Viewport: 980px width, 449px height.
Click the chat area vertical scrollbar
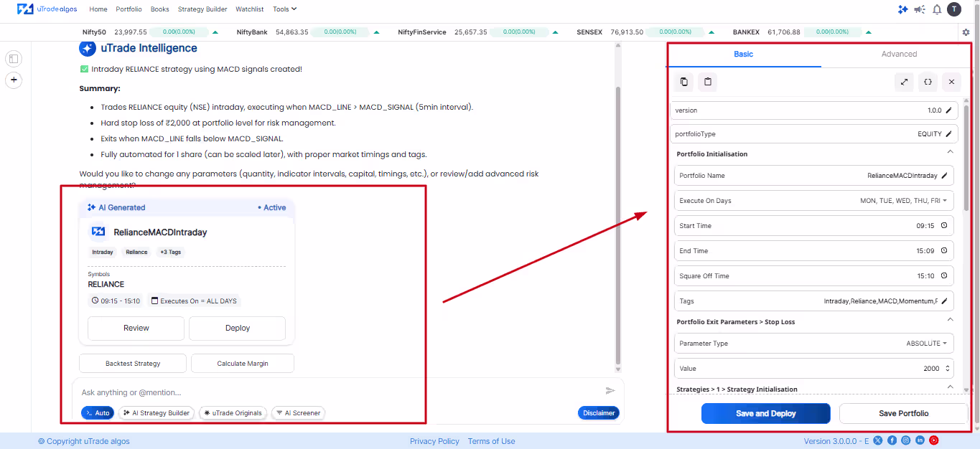[617, 224]
